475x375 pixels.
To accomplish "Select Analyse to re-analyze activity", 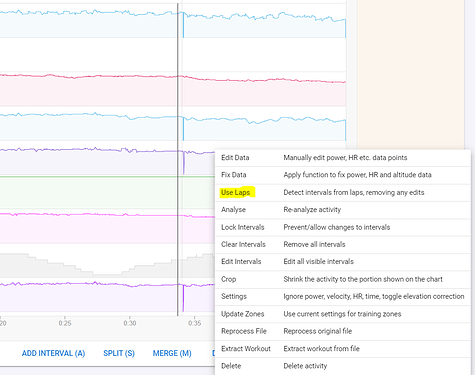I will coord(343,210).
